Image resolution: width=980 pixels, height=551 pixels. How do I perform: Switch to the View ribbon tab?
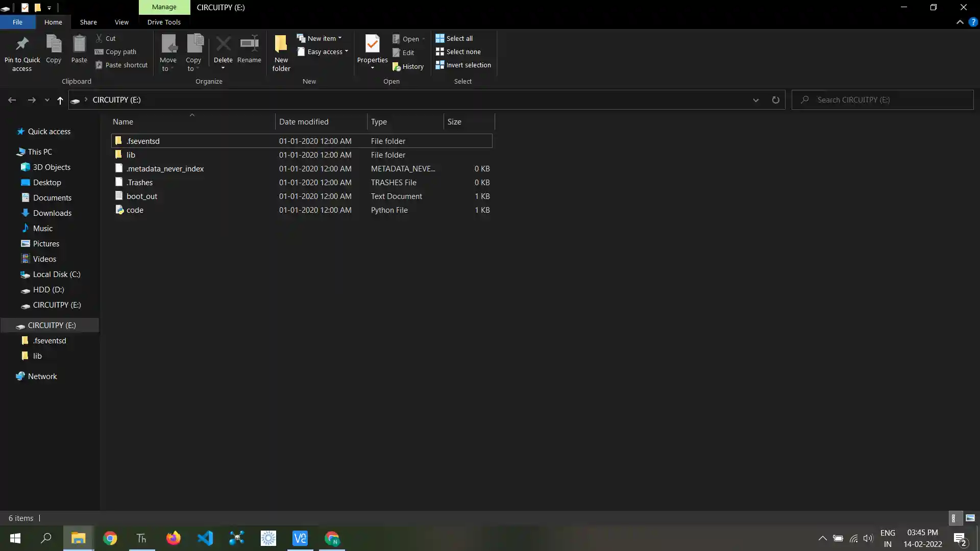pyautogui.click(x=121, y=22)
